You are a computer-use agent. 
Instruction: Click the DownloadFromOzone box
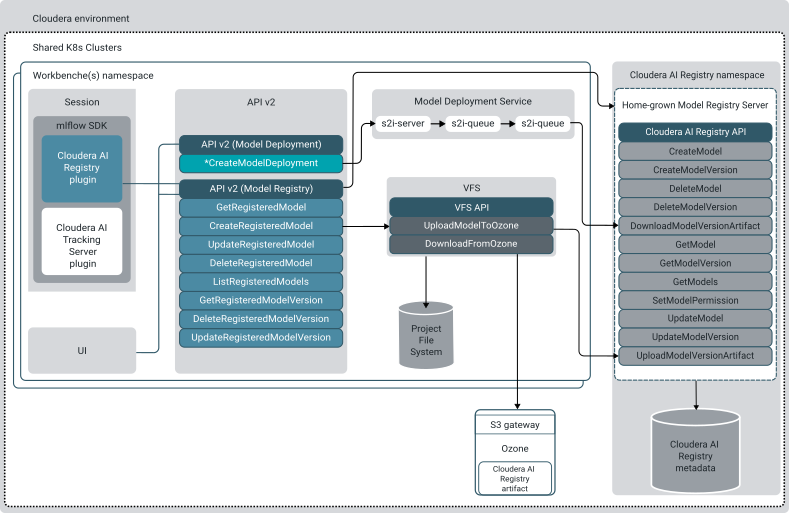(470, 244)
